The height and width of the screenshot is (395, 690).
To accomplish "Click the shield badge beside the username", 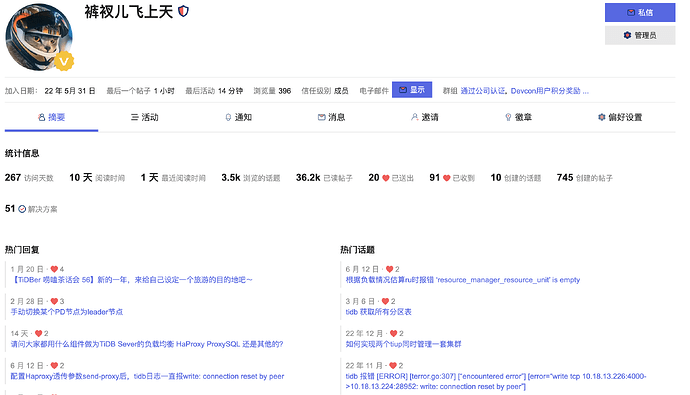I will [184, 11].
